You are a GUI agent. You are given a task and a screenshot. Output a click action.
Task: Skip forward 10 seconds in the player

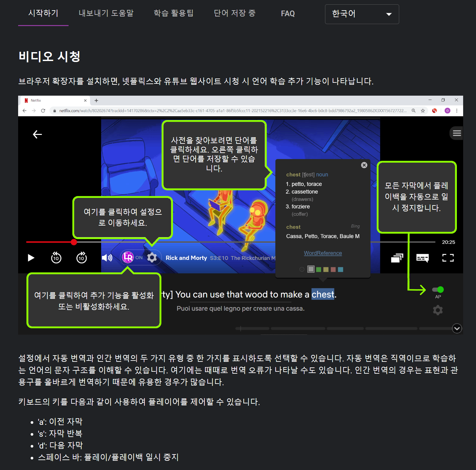click(81, 258)
